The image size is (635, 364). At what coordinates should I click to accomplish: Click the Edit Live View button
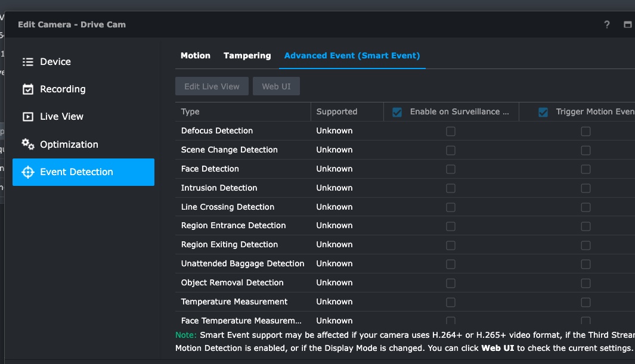tap(212, 86)
